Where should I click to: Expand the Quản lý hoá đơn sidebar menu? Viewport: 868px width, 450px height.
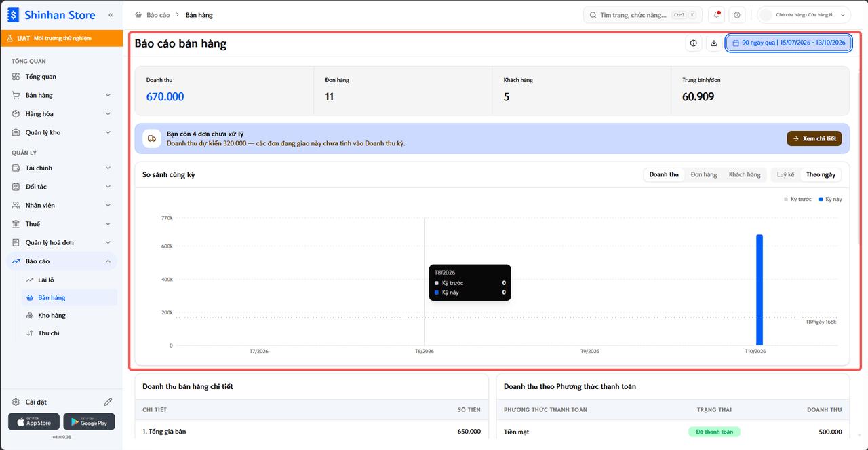tap(62, 242)
